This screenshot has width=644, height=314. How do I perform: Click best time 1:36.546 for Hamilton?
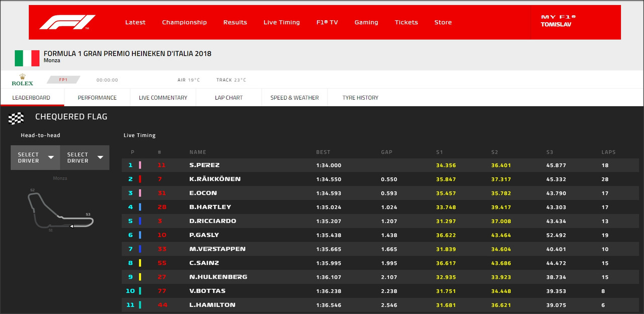point(329,305)
